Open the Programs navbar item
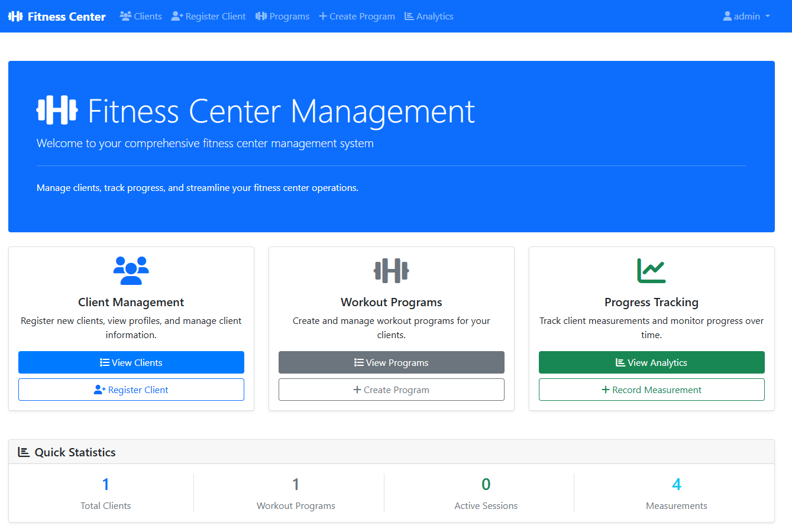Viewport: 792px width, 532px height. (283, 17)
